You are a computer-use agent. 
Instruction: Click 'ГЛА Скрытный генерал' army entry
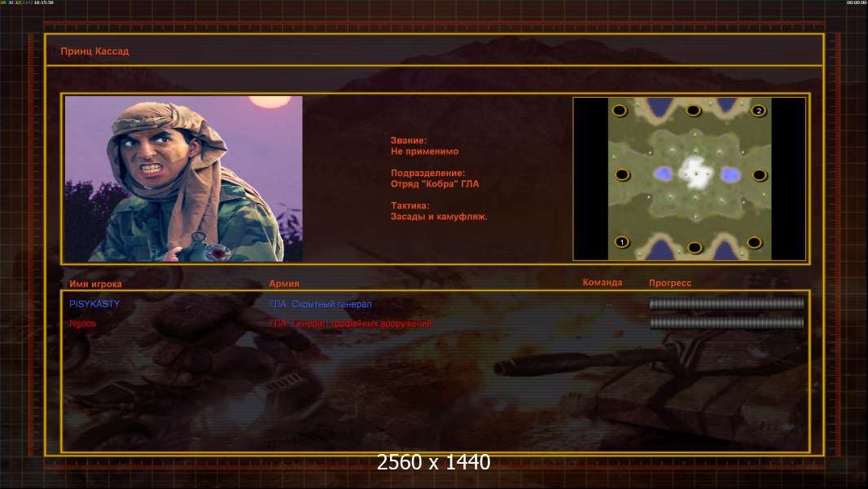321,304
